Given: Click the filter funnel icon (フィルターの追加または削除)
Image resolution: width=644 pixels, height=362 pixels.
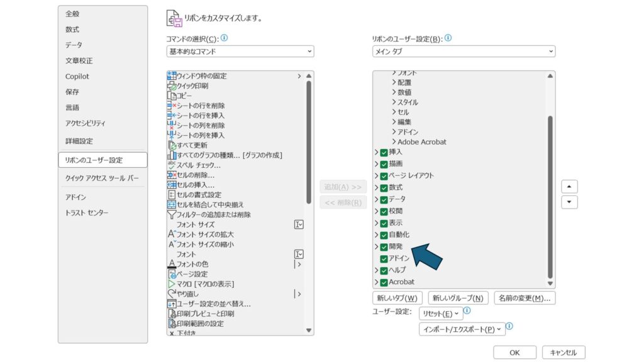Looking at the screenshot, I should coord(172,214).
